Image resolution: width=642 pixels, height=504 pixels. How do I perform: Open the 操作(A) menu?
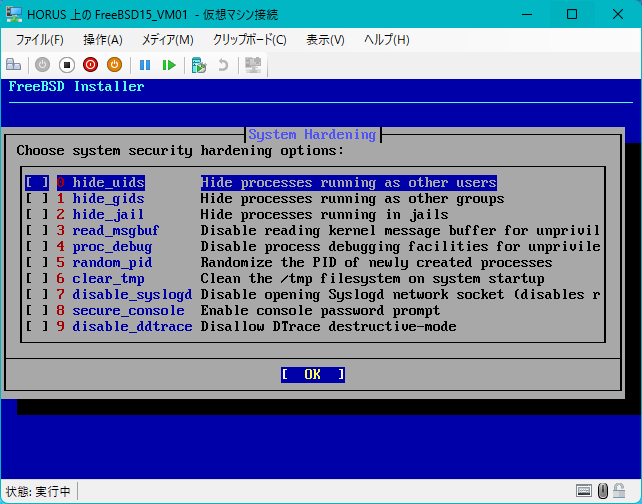(103, 40)
